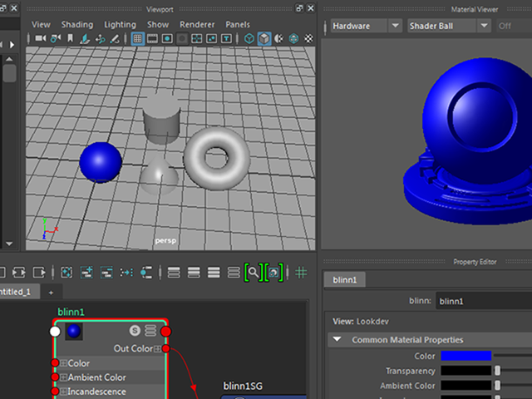Expand the Out Color attribute plus
Image resolution: width=532 pixels, height=399 pixels.
click(x=157, y=349)
